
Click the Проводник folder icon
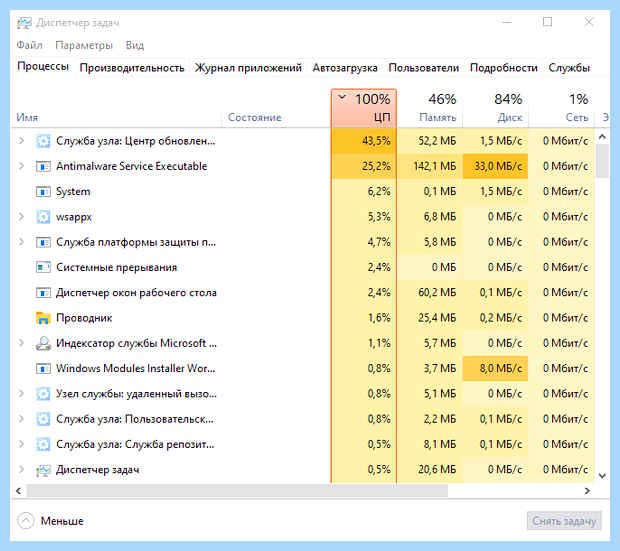click(43, 318)
